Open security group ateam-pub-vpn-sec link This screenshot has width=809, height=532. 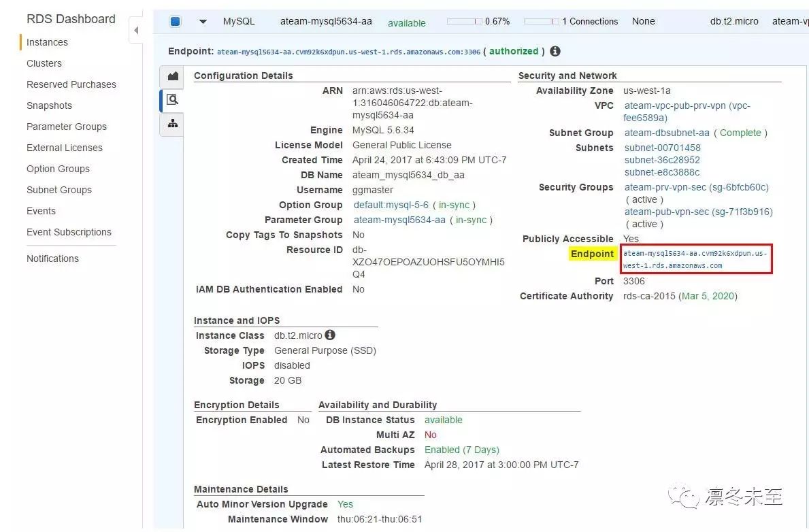pos(699,212)
